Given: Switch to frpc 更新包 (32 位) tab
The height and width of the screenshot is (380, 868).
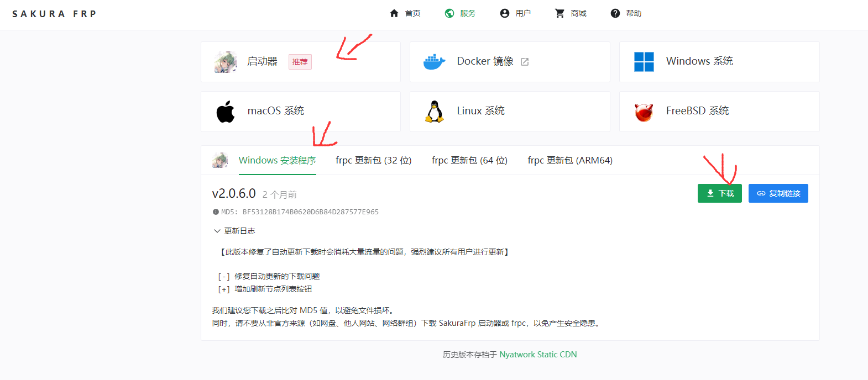Looking at the screenshot, I should click(373, 161).
